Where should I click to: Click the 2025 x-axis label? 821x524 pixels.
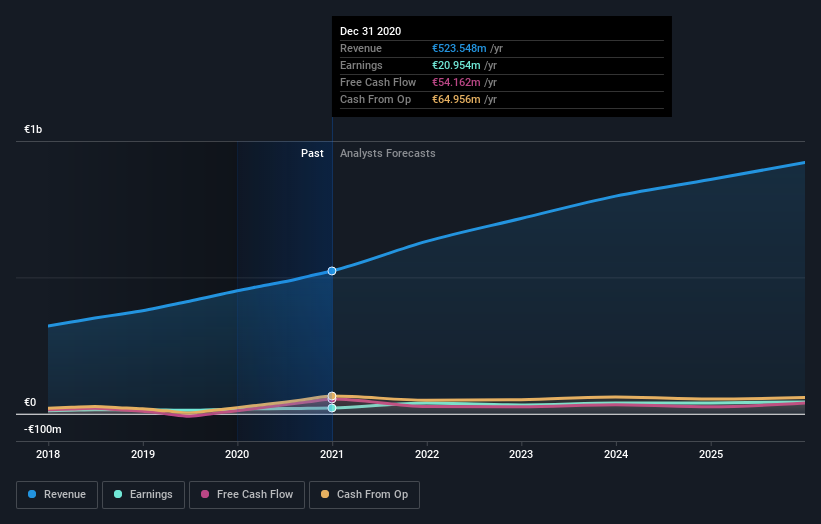coord(711,454)
